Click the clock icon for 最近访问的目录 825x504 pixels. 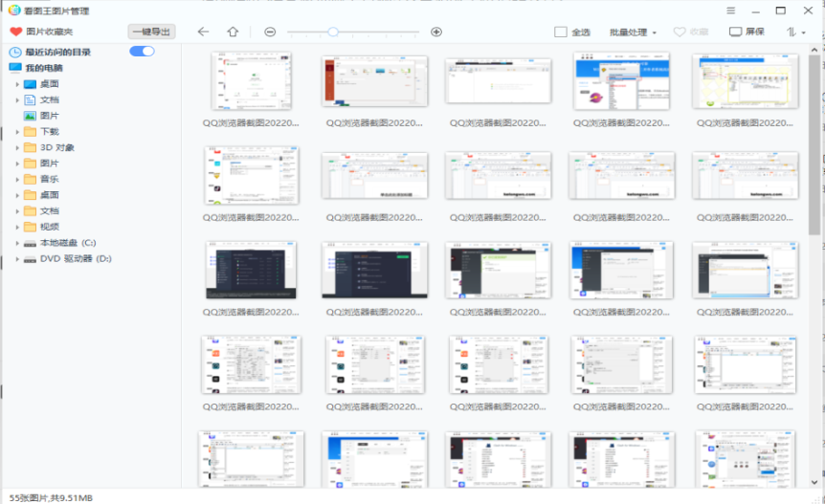15,52
